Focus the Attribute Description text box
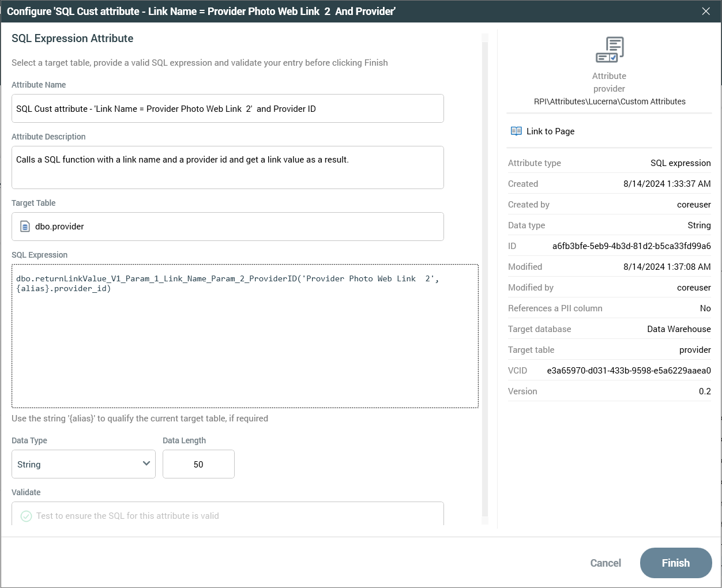Screen dimensions: 722x588 [x=228, y=167]
